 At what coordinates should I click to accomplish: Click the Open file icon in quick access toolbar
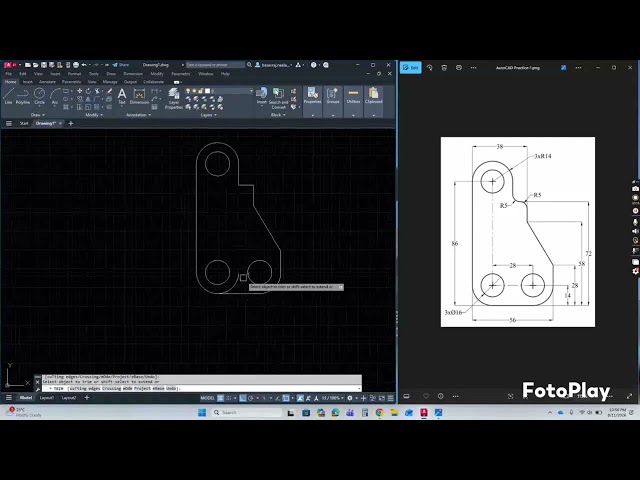pyautogui.click(x=36, y=65)
